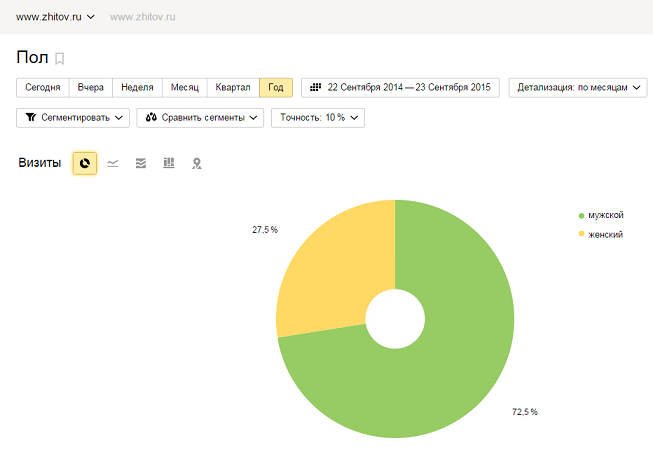Switch to line chart view
653x450 pixels.
click(x=113, y=163)
